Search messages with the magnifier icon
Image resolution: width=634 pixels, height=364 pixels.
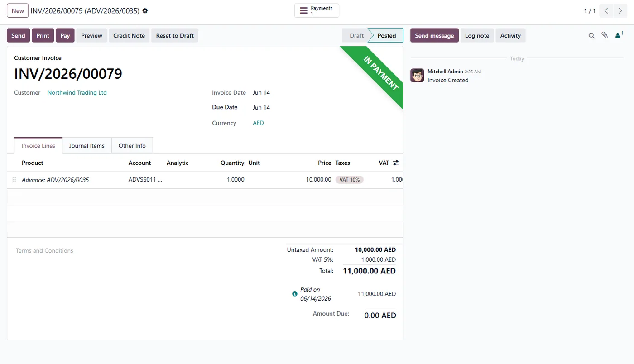[x=591, y=35]
